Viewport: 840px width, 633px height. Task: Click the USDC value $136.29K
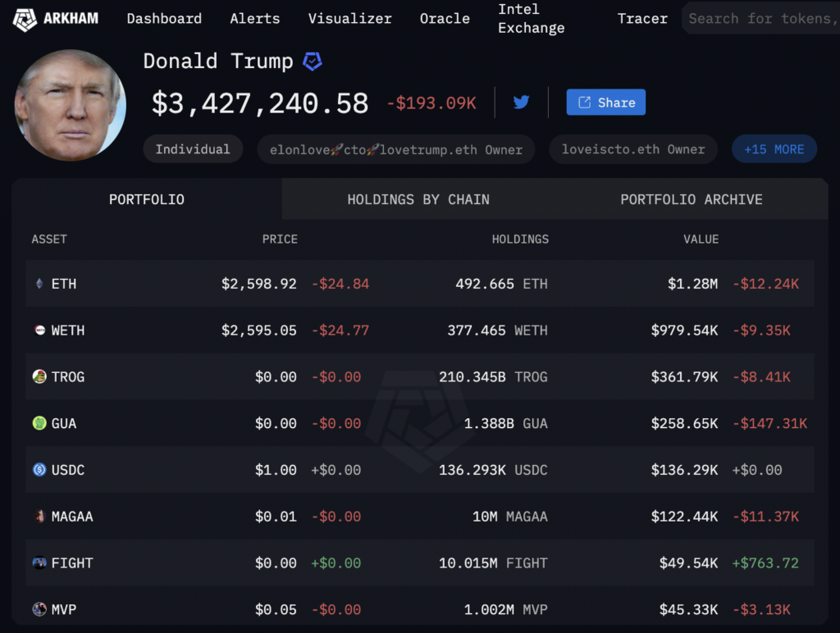click(684, 470)
